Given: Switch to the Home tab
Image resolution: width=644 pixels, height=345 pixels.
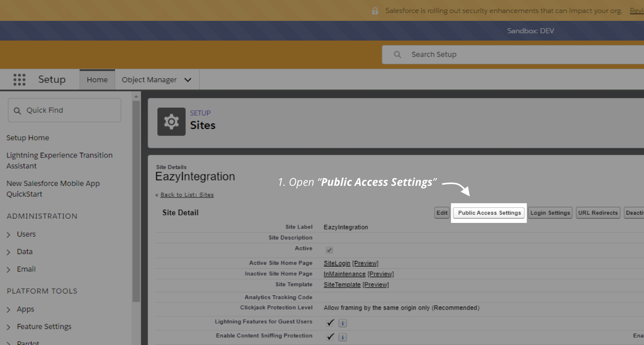Looking at the screenshot, I should (97, 80).
